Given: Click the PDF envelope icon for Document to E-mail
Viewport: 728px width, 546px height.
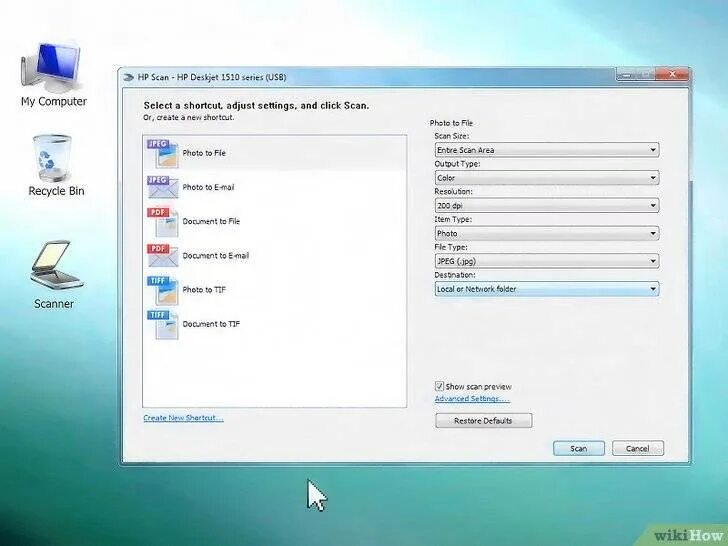Looking at the screenshot, I should 162,255.
